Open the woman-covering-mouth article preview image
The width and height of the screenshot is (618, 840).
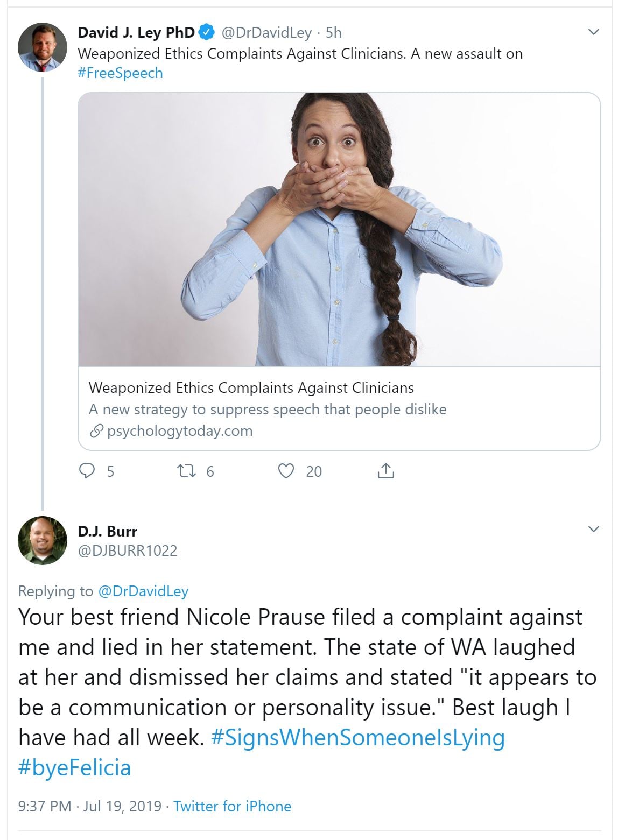point(339,230)
